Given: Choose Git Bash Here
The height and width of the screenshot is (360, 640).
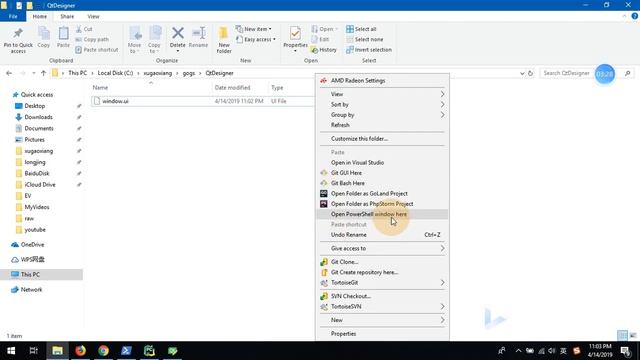Looking at the screenshot, I should pyautogui.click(x=382, y=183).
